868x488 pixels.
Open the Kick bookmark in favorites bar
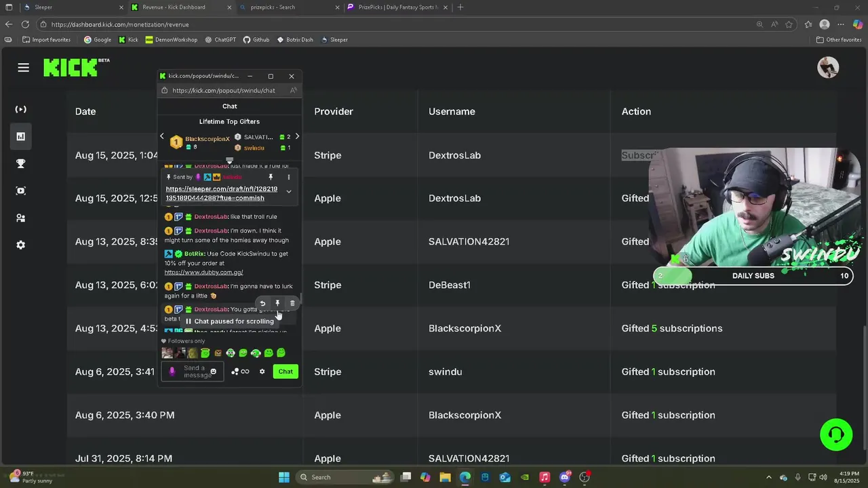[x=128, y=39]
